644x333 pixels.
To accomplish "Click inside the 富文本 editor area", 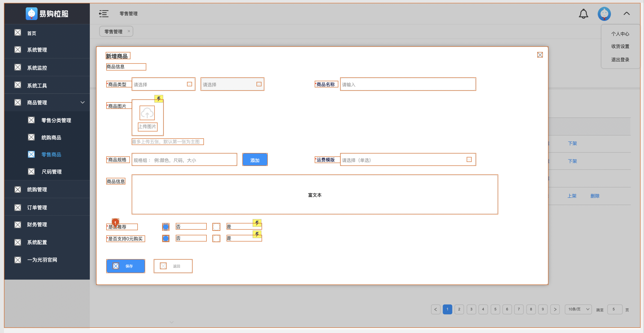I will pos(315,194).
